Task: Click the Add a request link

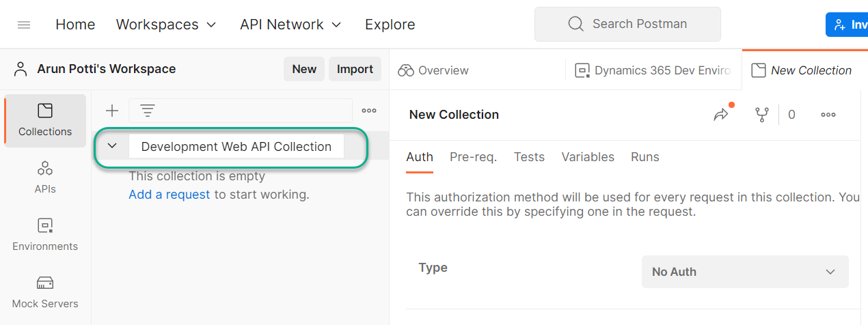Action: (x=169, y=195)
